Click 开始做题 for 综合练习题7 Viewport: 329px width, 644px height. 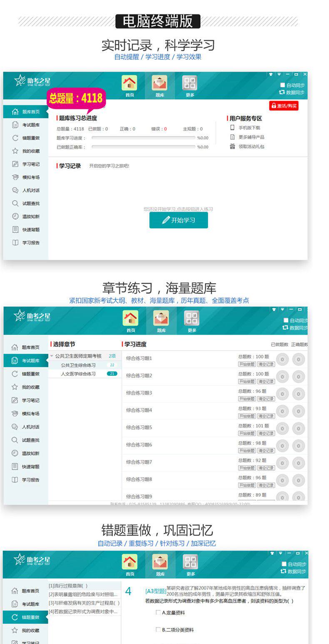pyautogui.click(x=247, y=468)
